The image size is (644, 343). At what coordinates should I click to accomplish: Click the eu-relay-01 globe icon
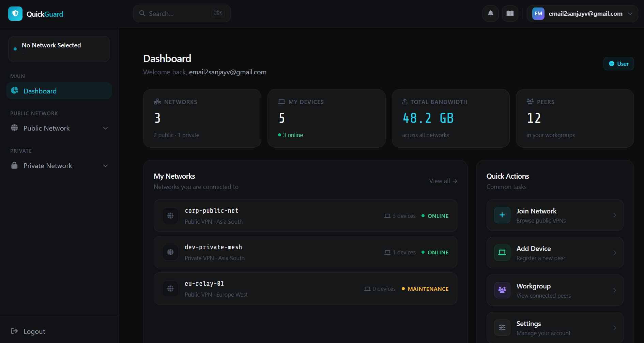point(170,288)
